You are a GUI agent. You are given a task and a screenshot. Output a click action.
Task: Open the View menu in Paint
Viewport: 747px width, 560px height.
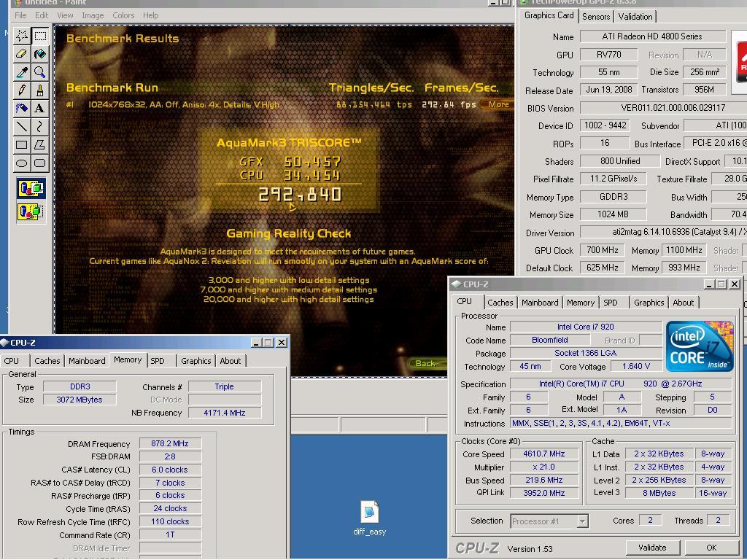[65, 15]
